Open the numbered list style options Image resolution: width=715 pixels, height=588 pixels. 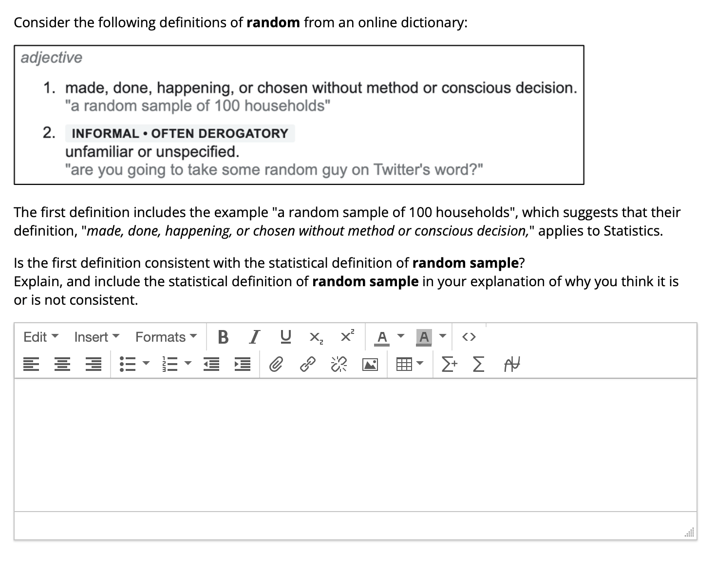[188, 364]
